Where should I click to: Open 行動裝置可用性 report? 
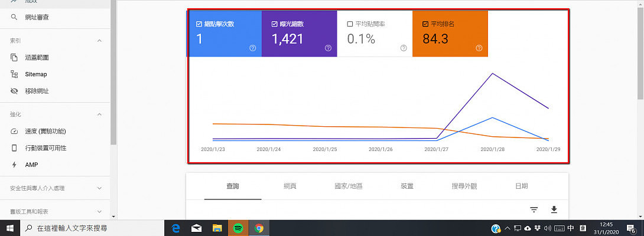45,147
